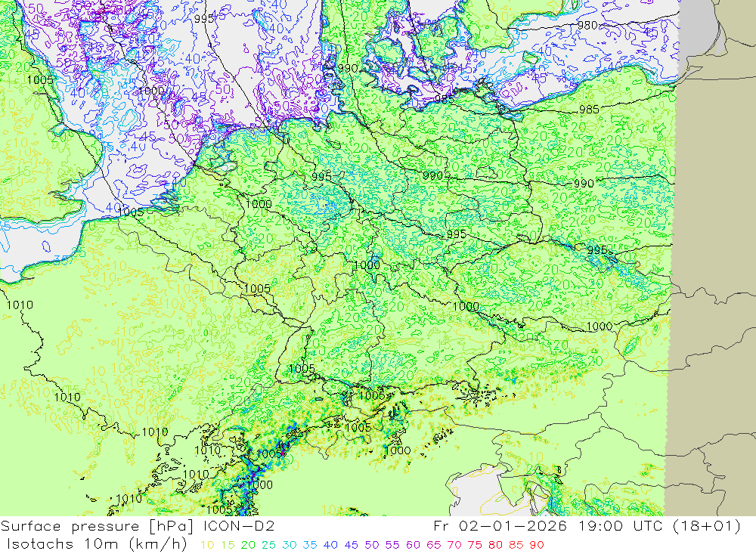Pick the '90' value in isotach legend

(537, 546)
